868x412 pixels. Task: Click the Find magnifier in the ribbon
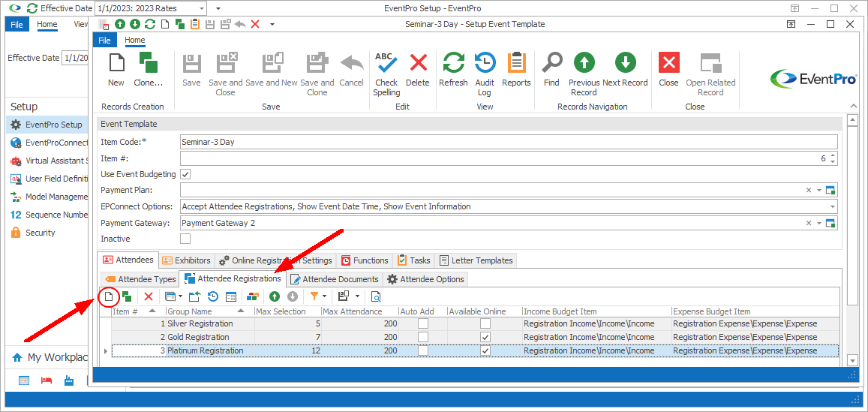551,70
